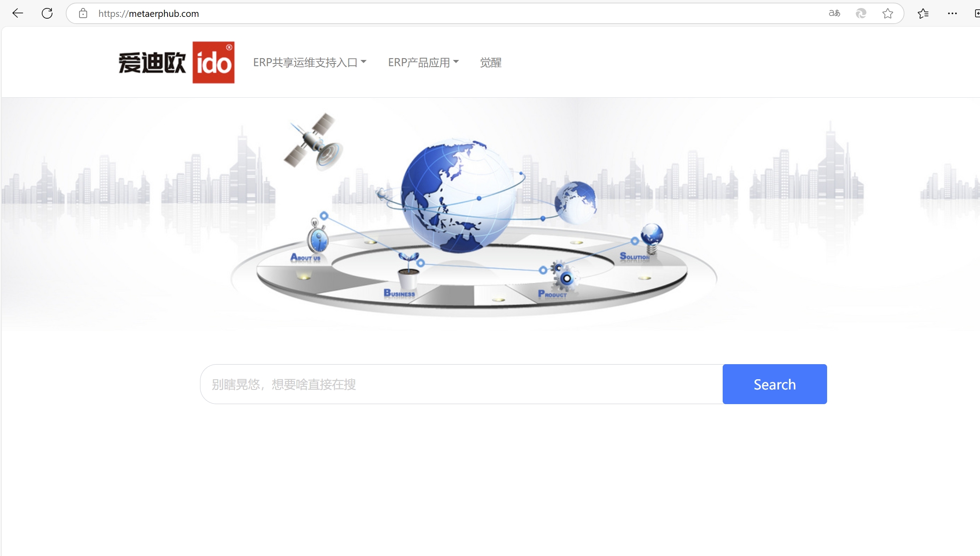Viewport: 980px width, 556px height.
Task: Open browser settings and more menu
Action: coord(952,13)
